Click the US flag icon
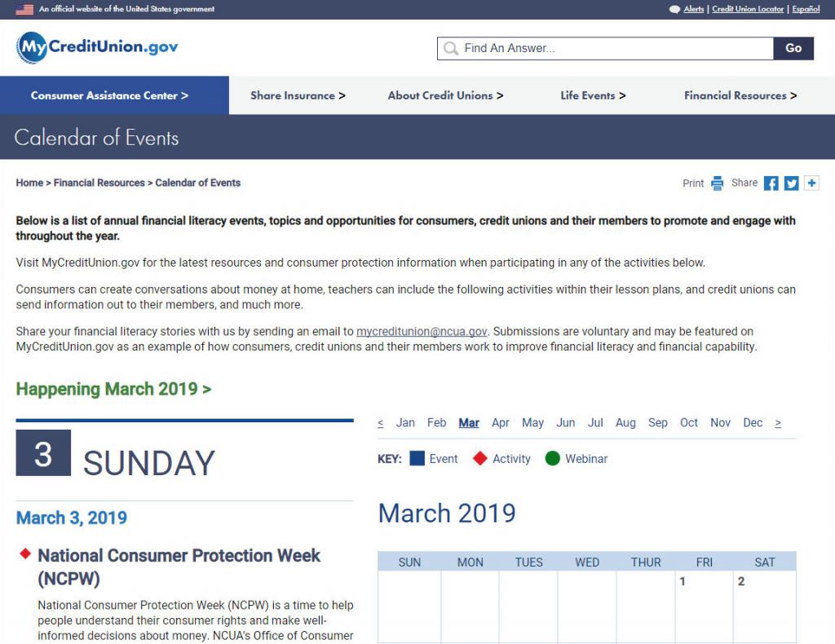This screenshot has height=644, width=835. click(x=24, y=9)
